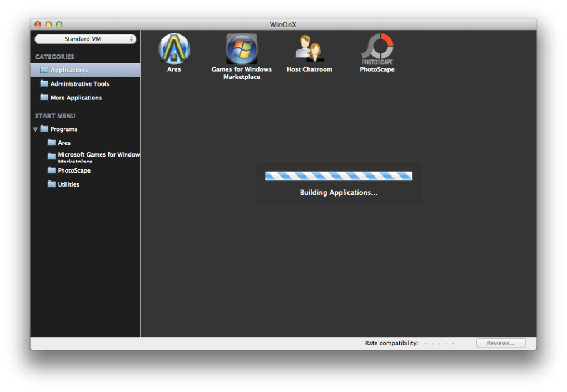Open the Standard VM dropdown
The image size is (567, 392).
coord(86,39)
